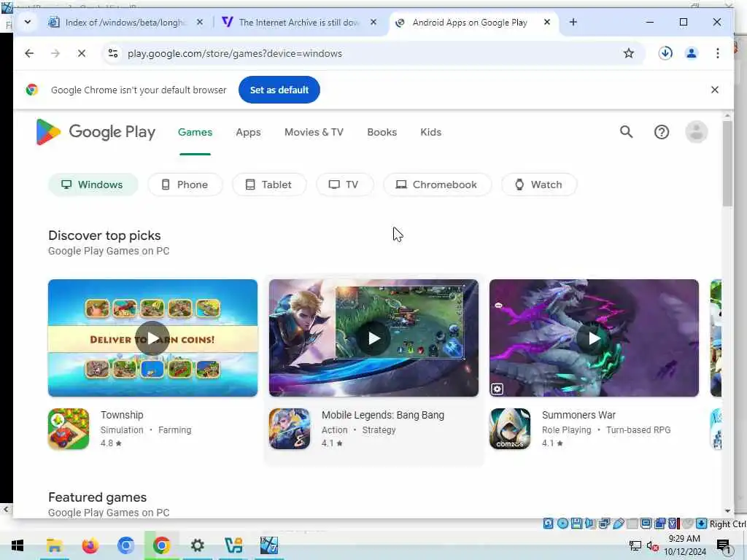Go back to the previous page
Viewport: 747px width, 560px height.
click(29, 53)
